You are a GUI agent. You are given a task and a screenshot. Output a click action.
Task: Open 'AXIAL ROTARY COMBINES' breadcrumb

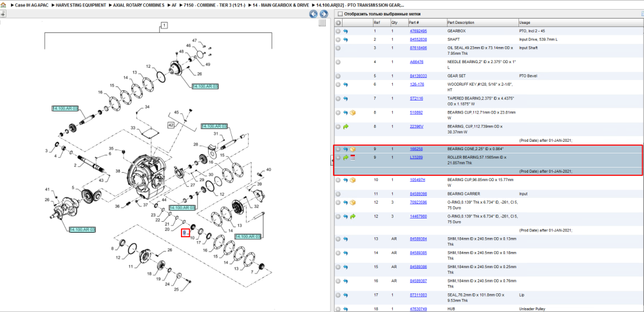point(139,5)
